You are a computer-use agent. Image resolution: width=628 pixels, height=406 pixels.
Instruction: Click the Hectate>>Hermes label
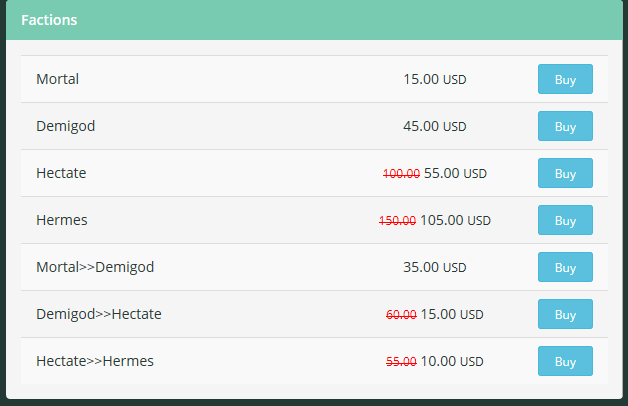[95, 361]
